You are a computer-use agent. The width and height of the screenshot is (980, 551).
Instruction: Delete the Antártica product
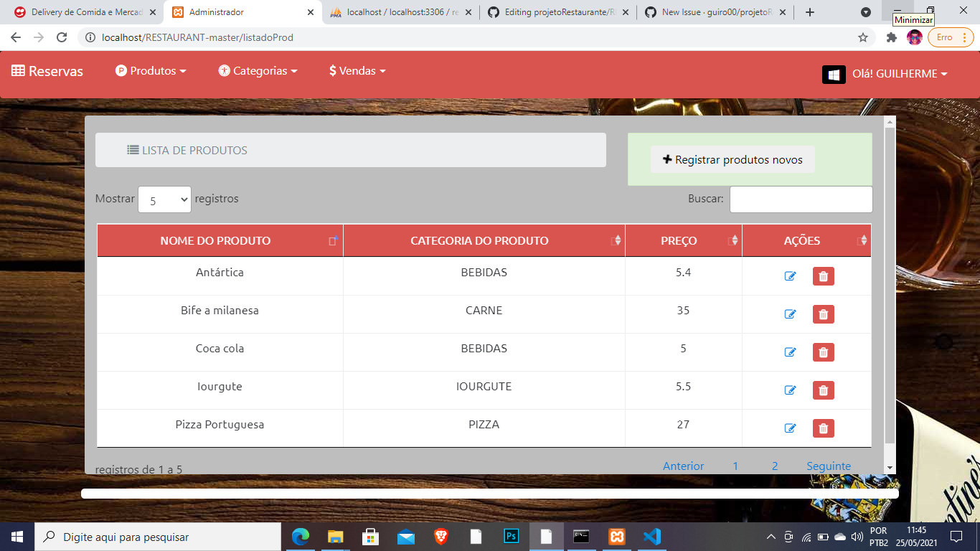pos(823,276)
